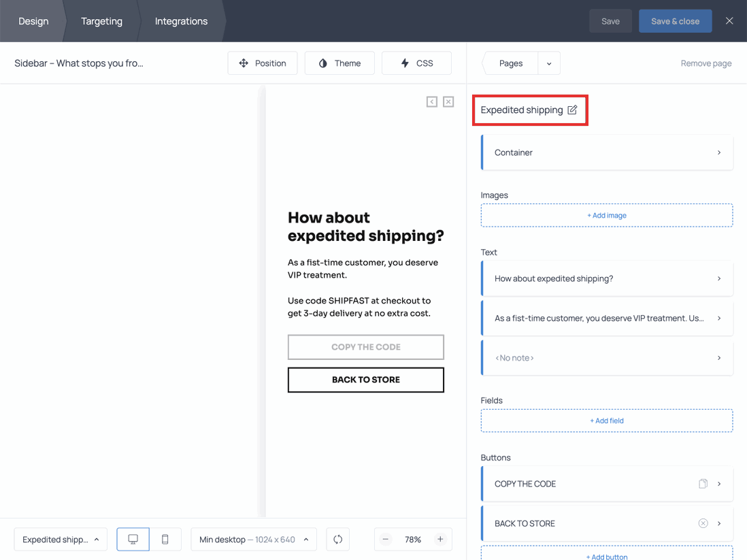Screen dimensions: 747x560
Task: Click the edit pencil icon beside Expedited shipping
Action: pyautogui.click(x=572, y=110)
